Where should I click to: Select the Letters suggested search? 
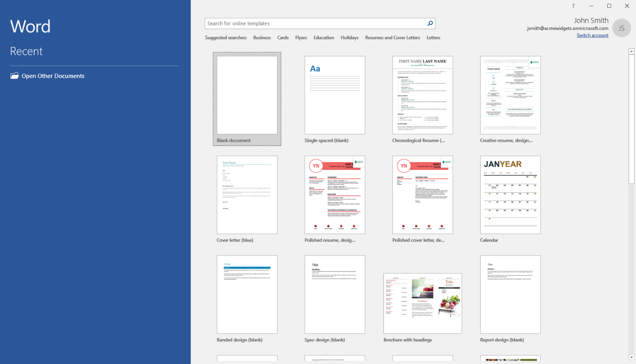tap(433, 38)
